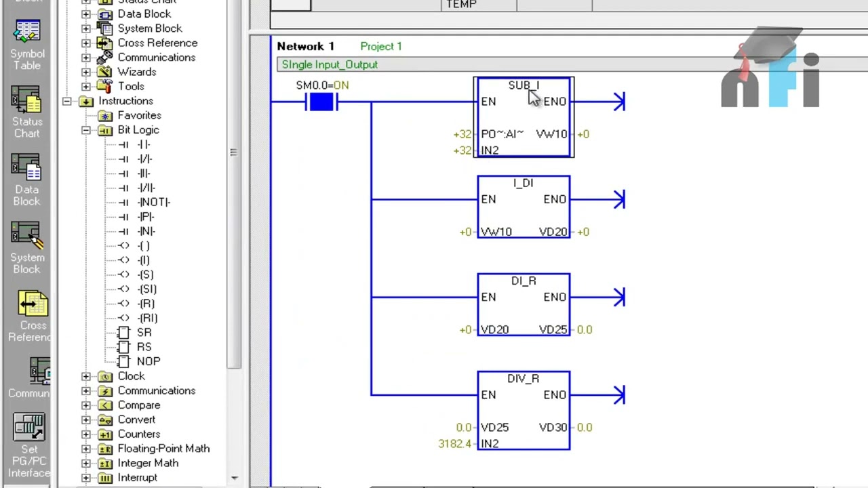868x488 pixels.
Task: Expand the Clock instruction folder
Action: [86, 376]
